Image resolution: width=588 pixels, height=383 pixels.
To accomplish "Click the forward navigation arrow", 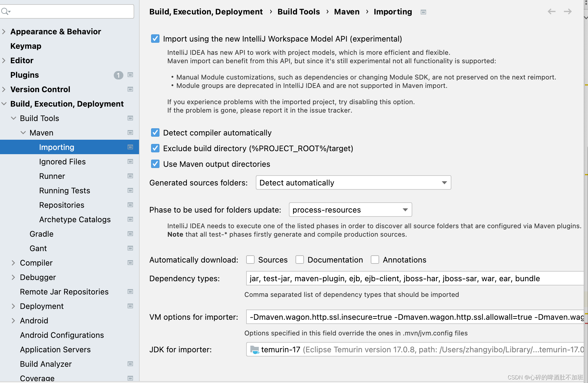I will (568, 11).
